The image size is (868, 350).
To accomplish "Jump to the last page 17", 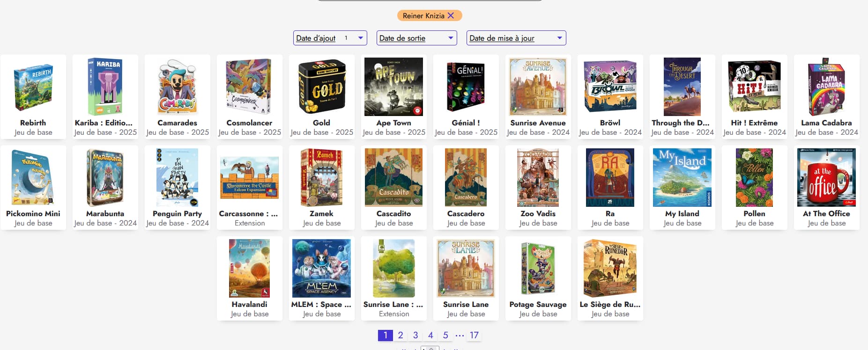I will click(474, 335).
